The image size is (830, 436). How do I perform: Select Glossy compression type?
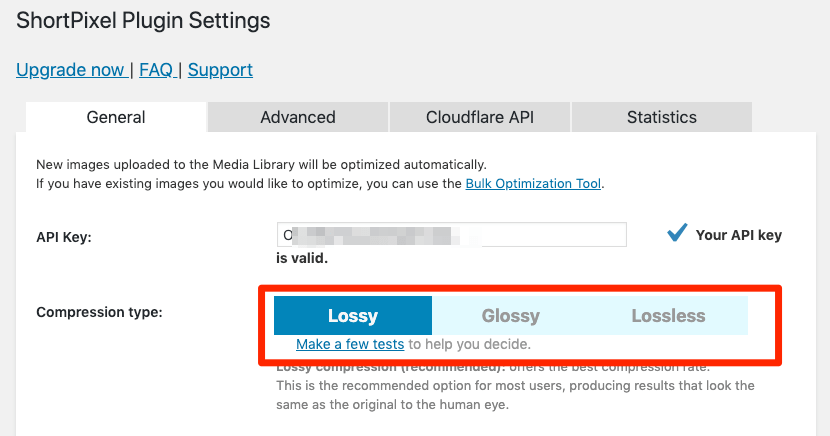(x=510, y=316)
